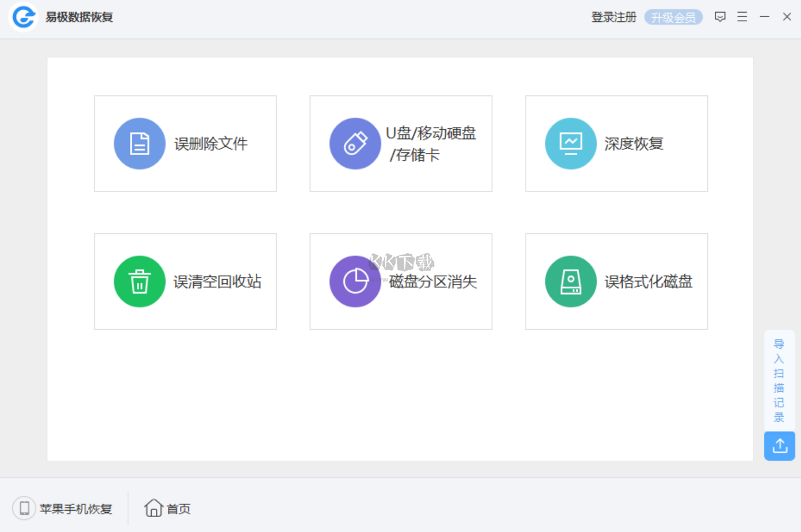Click the 苹果手机恢复 phone icon

tap(24, 508)
